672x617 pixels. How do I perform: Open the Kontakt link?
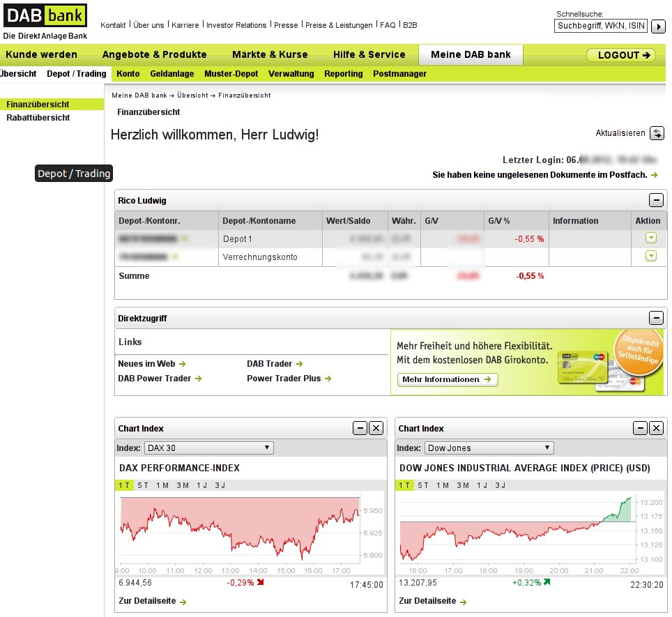point(113,25)
